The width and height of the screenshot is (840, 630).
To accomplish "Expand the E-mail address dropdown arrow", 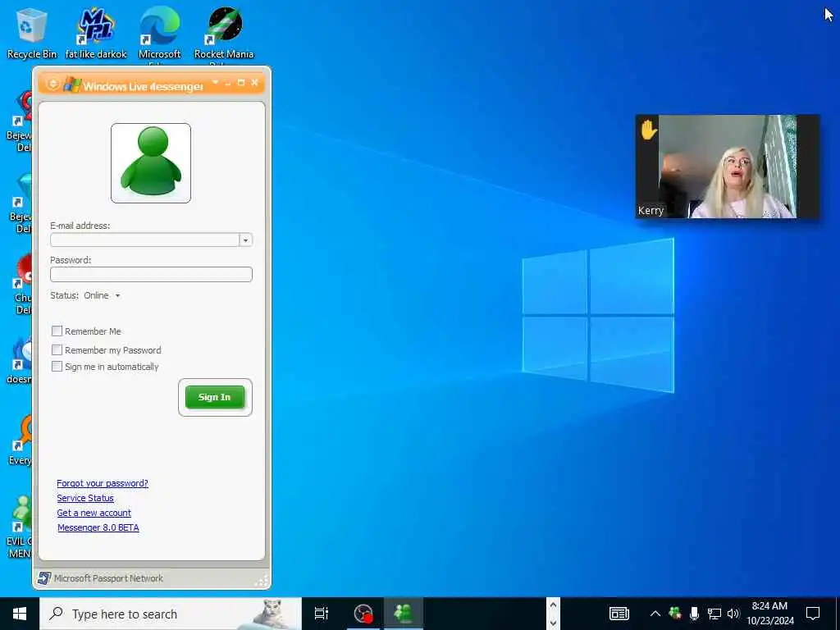I will pos(246,240).
